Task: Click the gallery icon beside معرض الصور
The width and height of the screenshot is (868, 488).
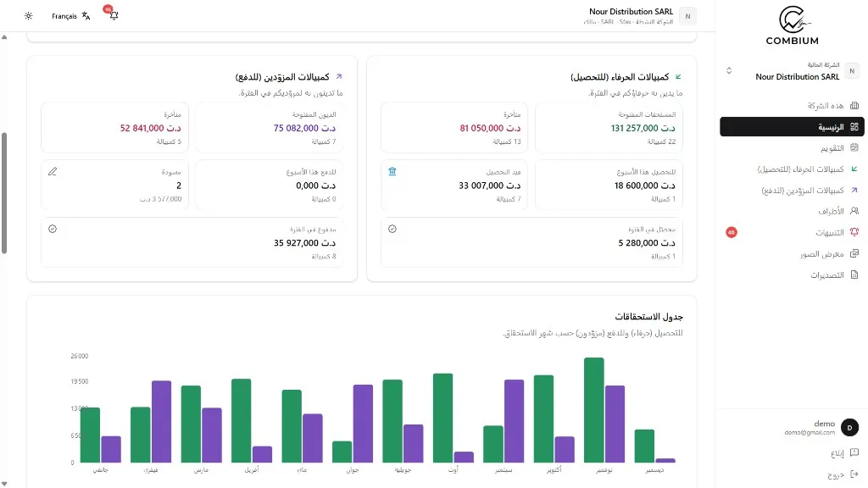Action: point(854,253)
